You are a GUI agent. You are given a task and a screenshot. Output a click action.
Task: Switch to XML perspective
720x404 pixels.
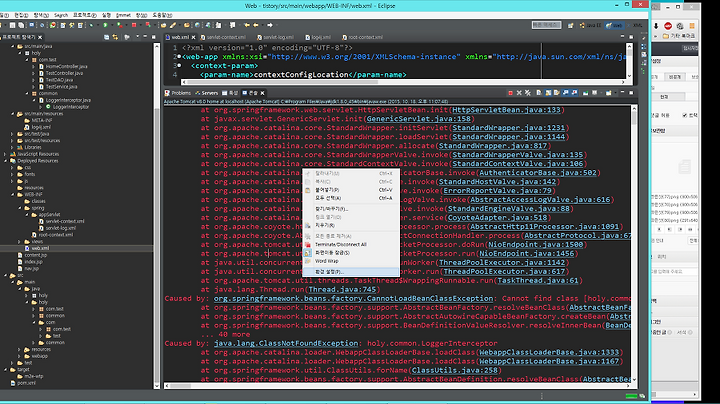tap(636, 25)
